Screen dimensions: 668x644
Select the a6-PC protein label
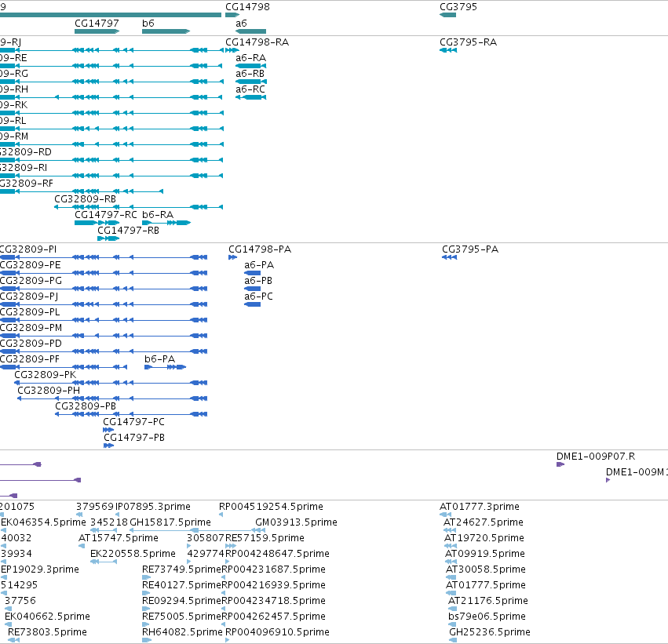(258, 297)
